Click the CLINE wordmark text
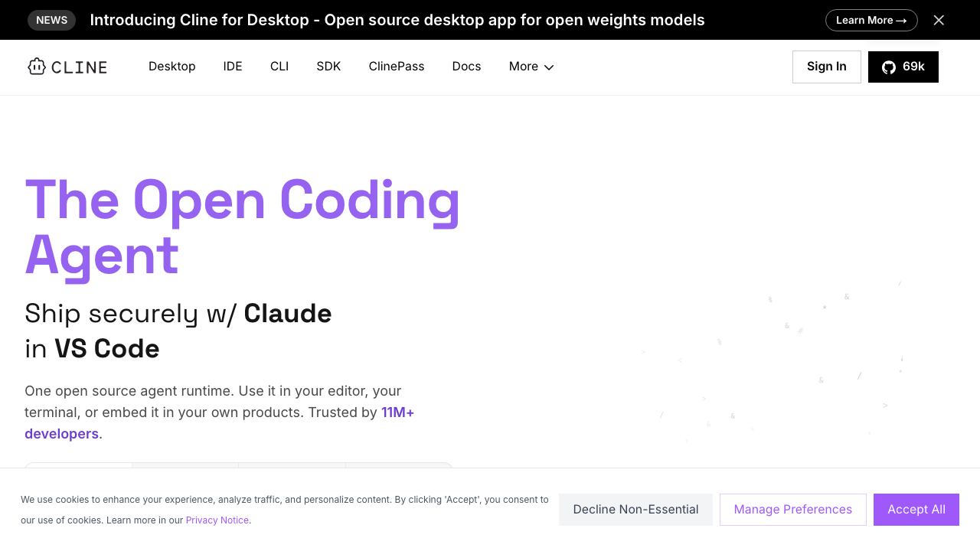This screenshot has height=551, width=980. [80, 67]
